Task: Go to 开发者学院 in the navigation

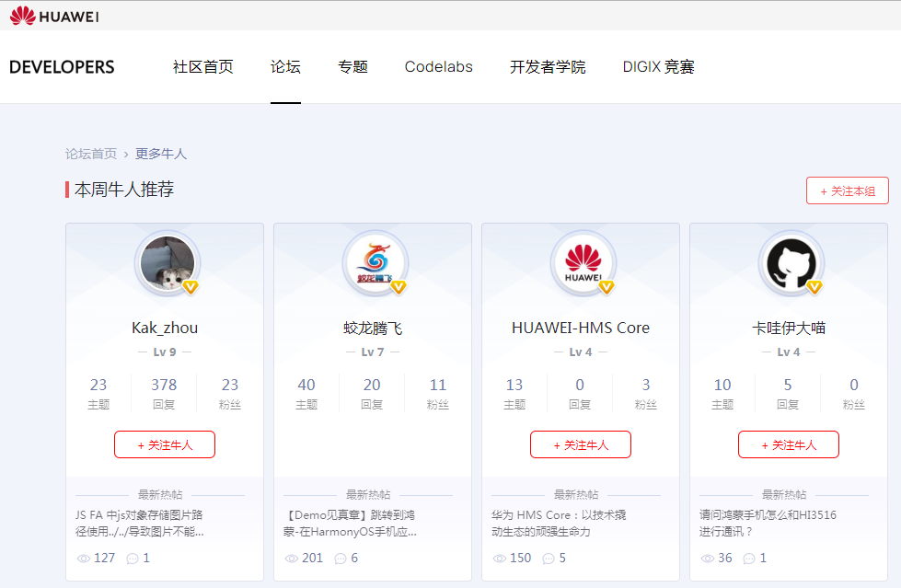Action: click(548, 67)
